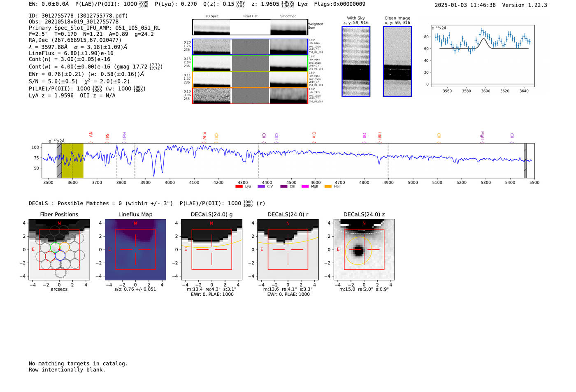576x392 pixels.
Task: Click the orange fiber circle in Fiber Positions
Action: (x=65, y=247)
